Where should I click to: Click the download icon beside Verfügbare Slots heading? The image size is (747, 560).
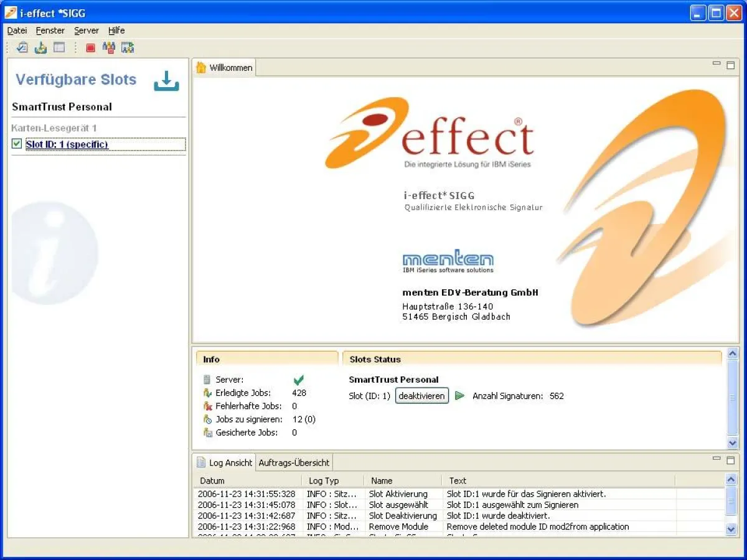(166, 81)
